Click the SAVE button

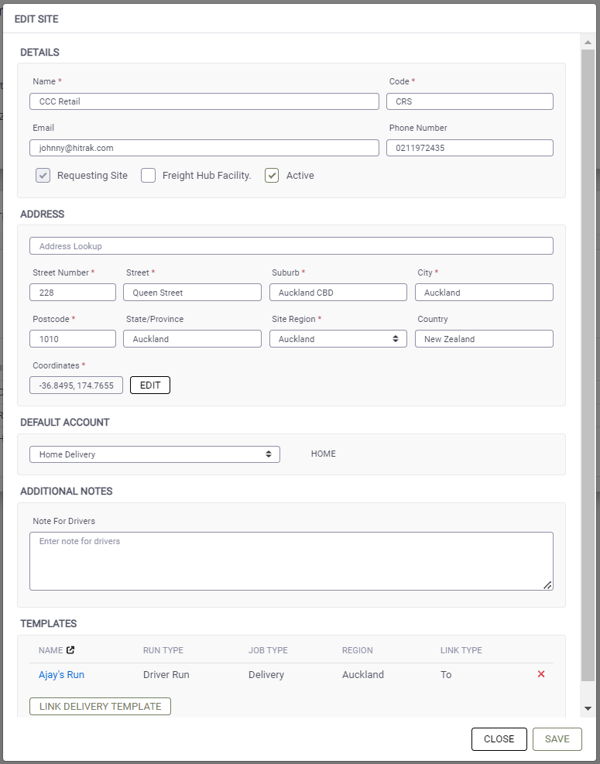(557, 739)
